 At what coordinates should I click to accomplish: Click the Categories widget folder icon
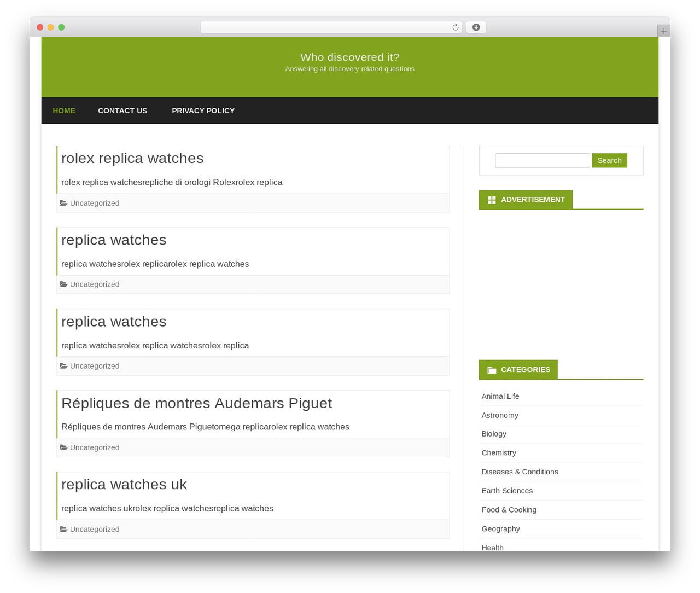point(492,370)
